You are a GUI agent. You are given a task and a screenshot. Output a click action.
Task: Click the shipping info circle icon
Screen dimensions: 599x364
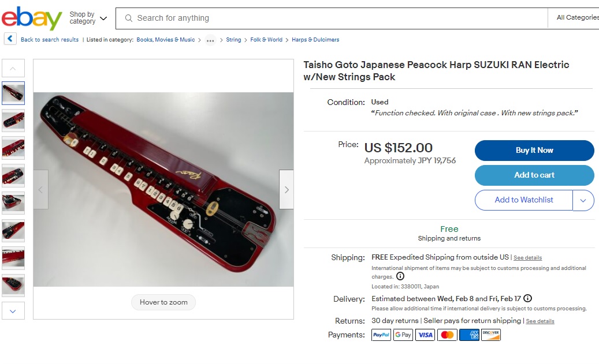[x=400, y=276]
